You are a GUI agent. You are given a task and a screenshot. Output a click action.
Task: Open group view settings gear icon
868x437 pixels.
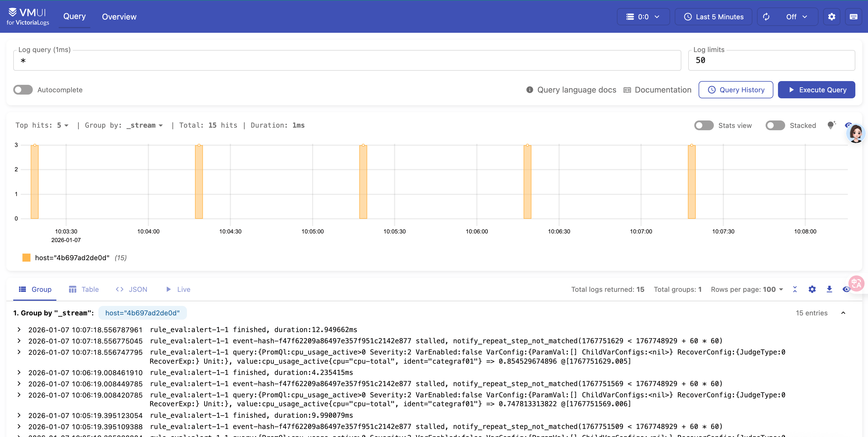coord(812,289)
